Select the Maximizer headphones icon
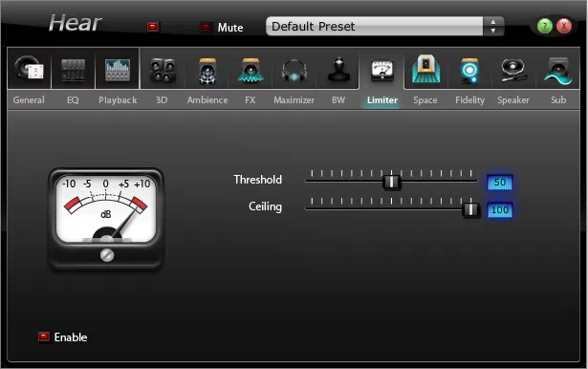588x369 pixels. [x=294, y=71]
